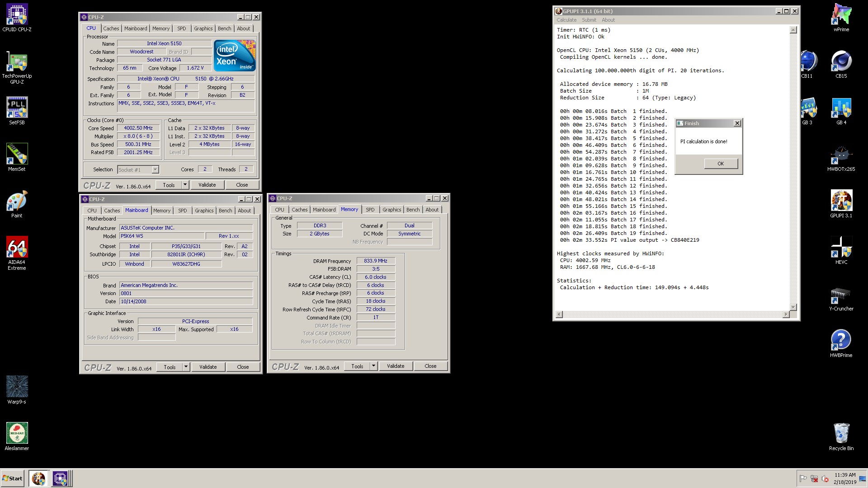The image size is (868, 488).
Task: Click the DRAM Frequency value 833.9 MHz
Action: 376,261
